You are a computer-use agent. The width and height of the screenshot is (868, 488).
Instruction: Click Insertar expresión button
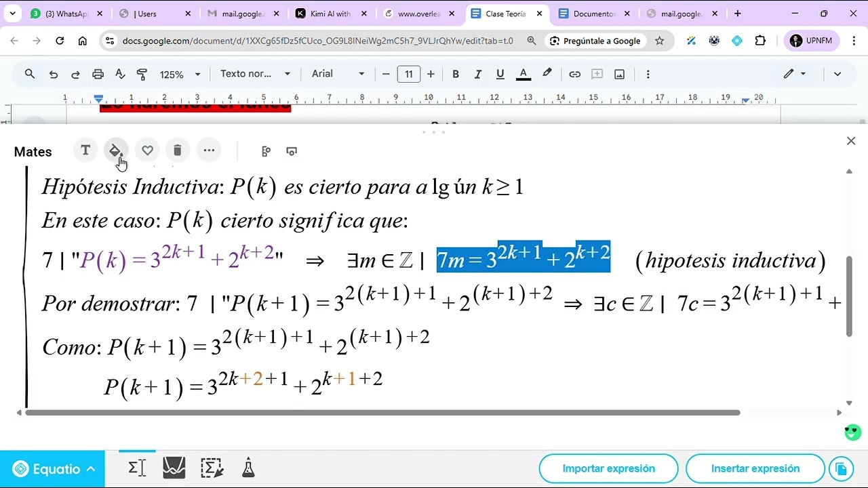click(755, 468)
